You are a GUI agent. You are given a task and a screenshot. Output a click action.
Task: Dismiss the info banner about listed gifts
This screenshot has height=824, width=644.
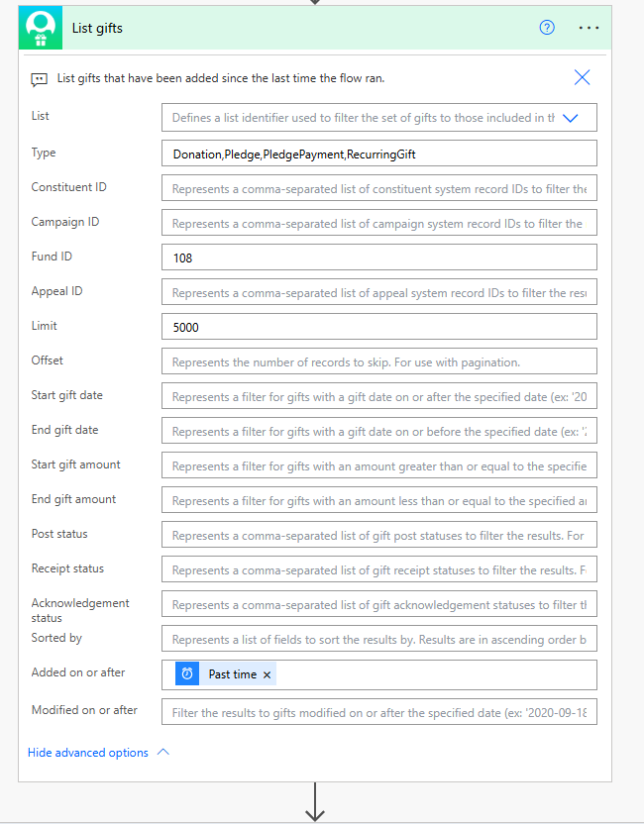coord(582,77)
